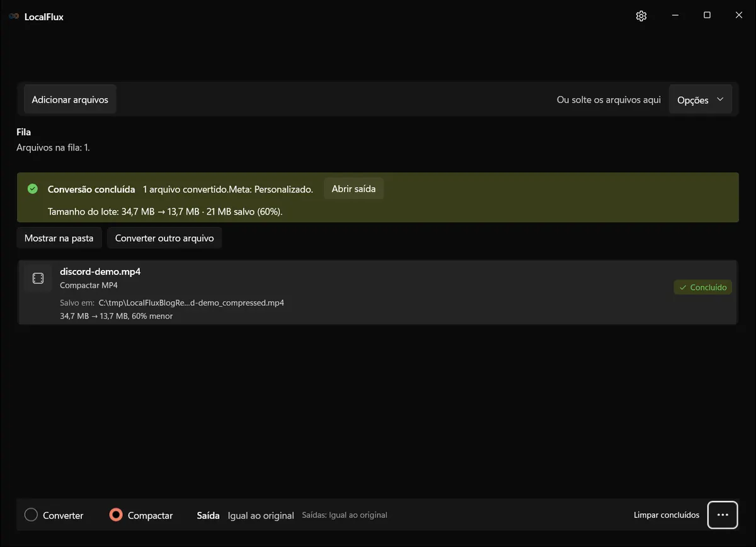This screenshot has height=547, width=756.
Task: Minimize the LocalFlux window
Action: click(675, 16)
